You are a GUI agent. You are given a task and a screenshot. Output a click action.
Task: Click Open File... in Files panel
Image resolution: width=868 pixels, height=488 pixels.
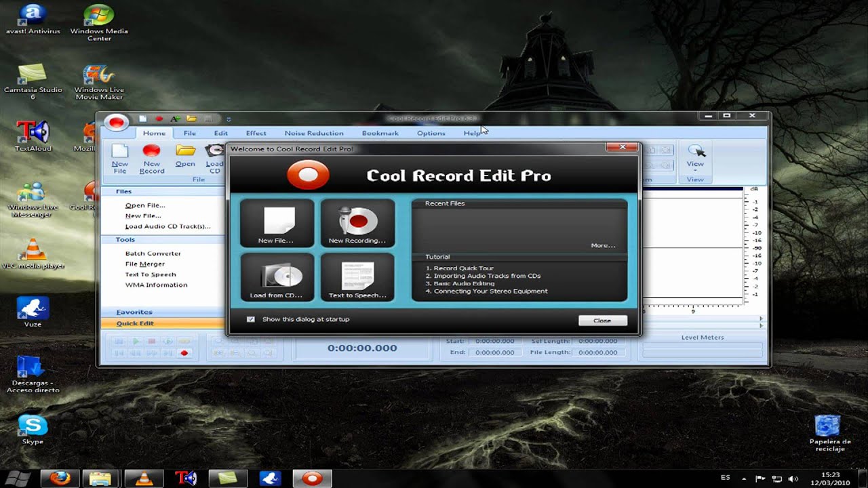(x=145, y=205)
